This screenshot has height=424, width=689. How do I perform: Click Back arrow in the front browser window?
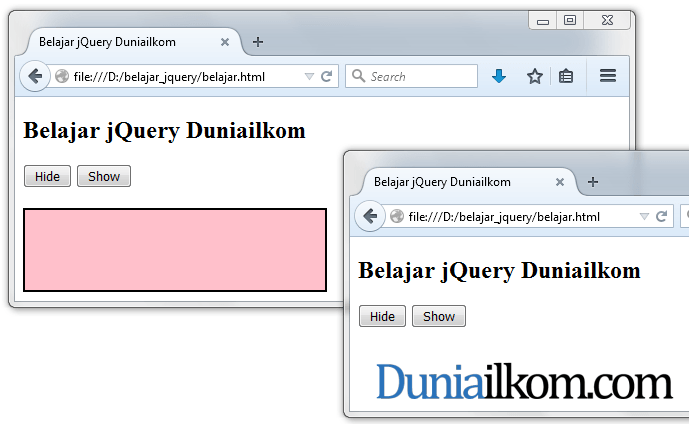tap(370, 216)
